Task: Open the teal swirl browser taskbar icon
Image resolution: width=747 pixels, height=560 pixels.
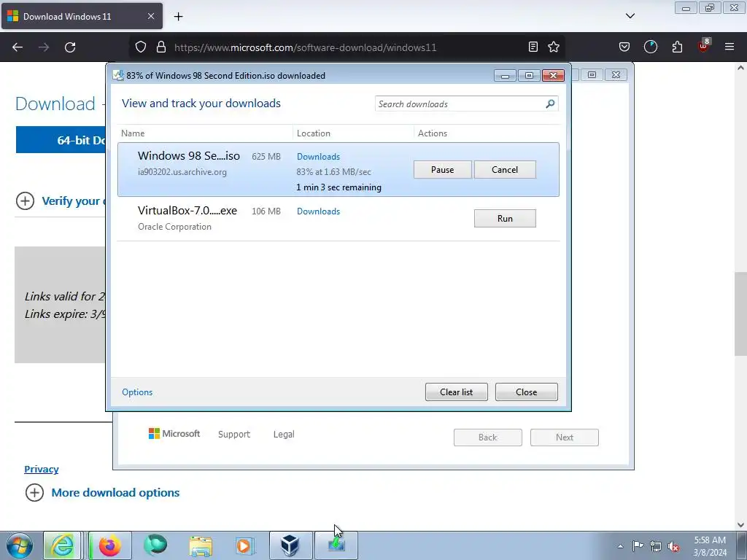Action: tap(156, 545)
